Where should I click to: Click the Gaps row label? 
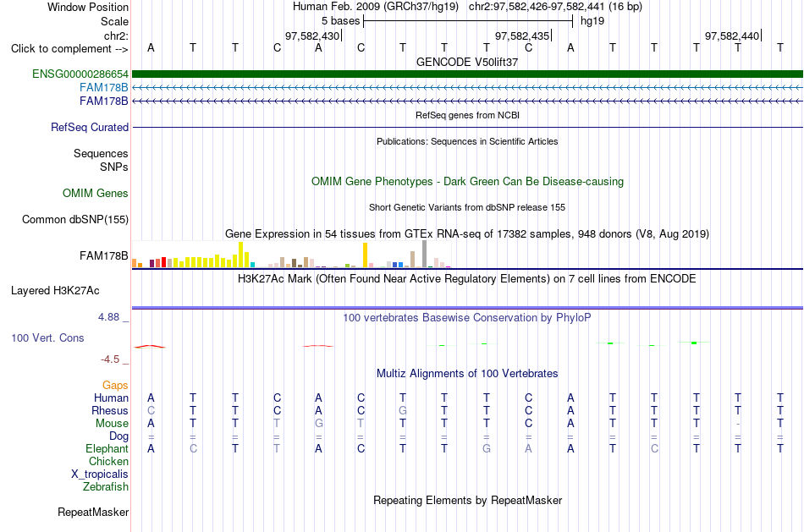click(115, 386)
